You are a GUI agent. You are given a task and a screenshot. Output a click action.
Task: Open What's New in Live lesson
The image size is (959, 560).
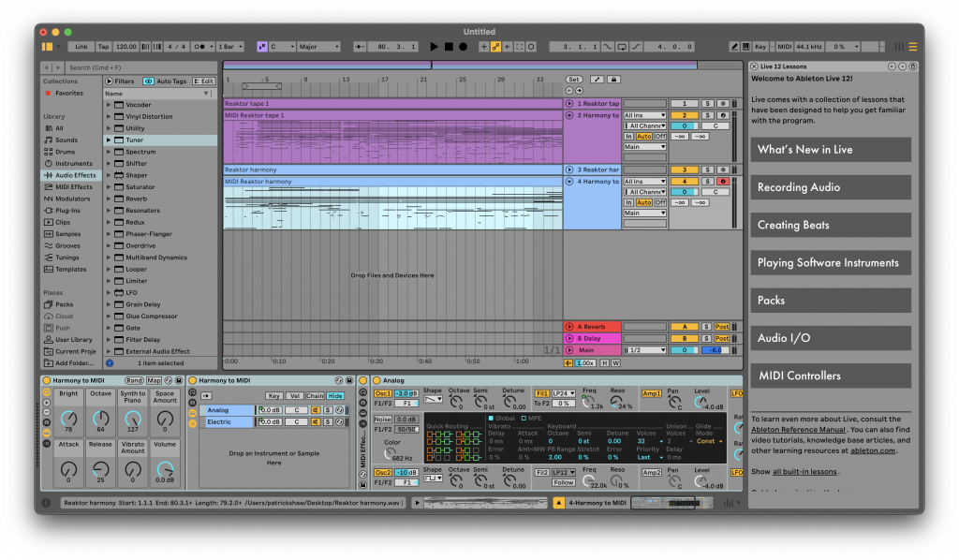point(831,150)
